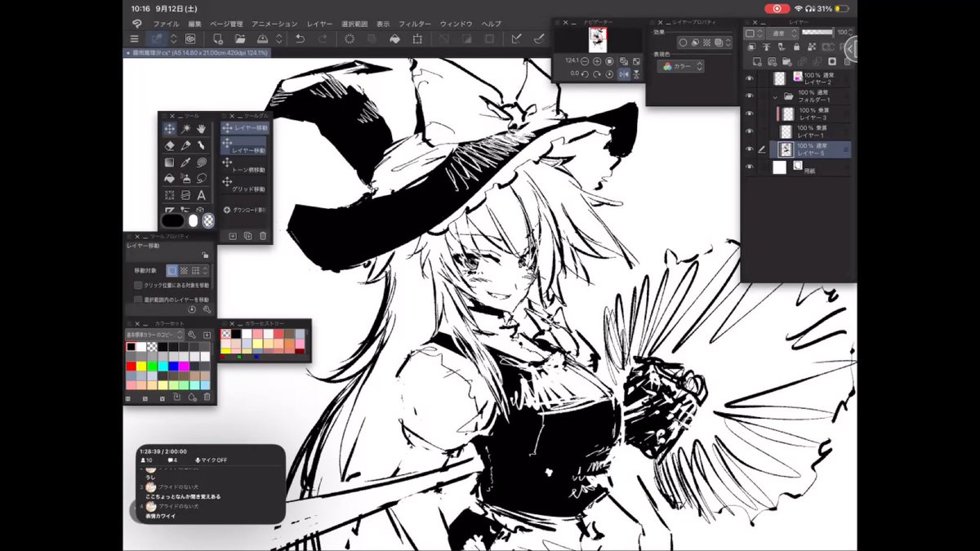
Task: Toggle border effect circle in Layer Property
Action: pyautogui.click(x=684, y=42)
